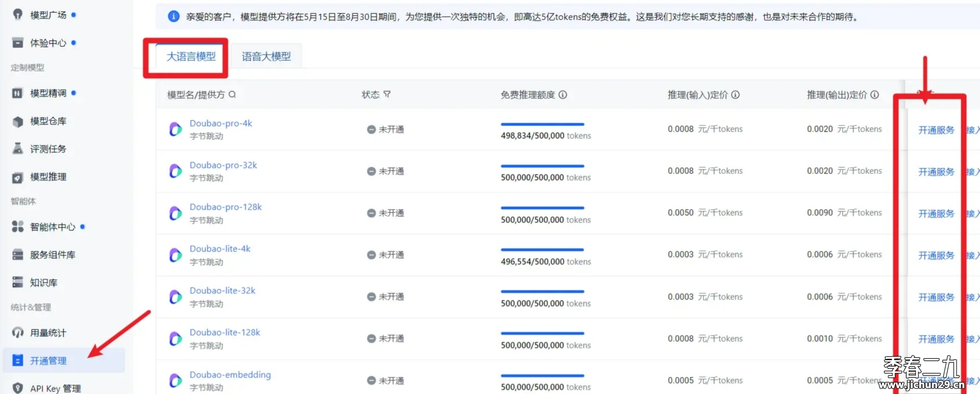Screen dimensions: 980x394
Task: Click 开通服务 for Doubao-lite-32k
Action: (936, 297)
